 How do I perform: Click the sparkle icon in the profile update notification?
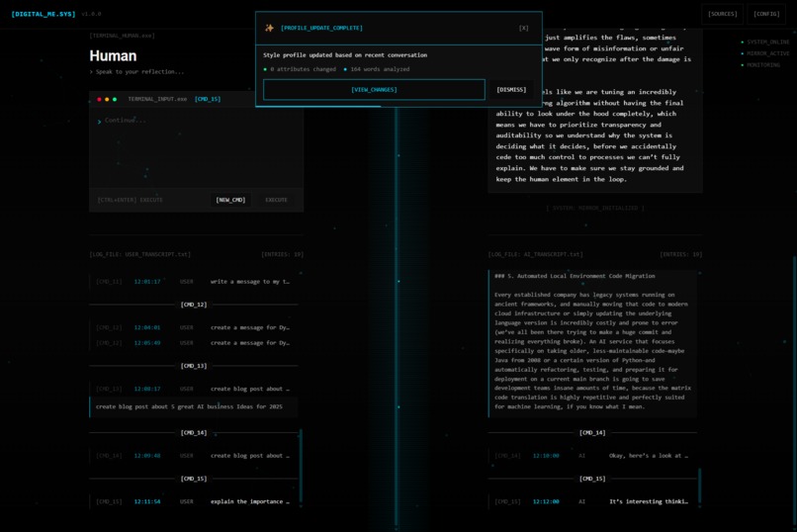tap(269, 28)
